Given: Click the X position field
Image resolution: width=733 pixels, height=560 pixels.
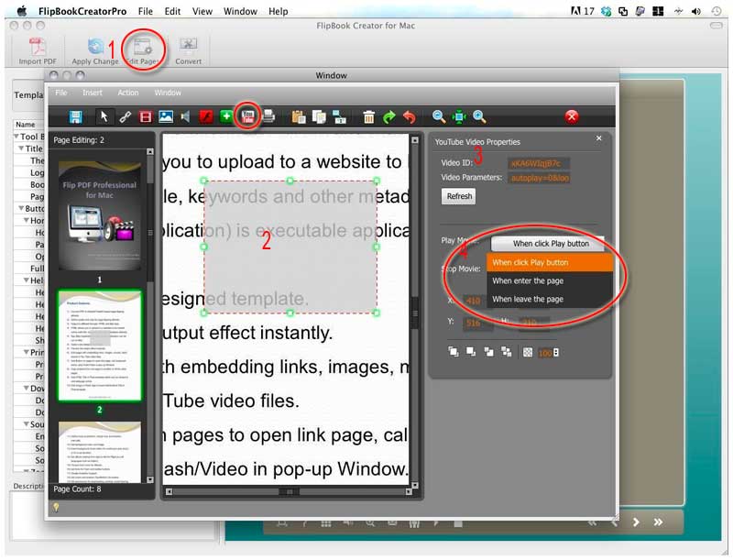Looking at the screenshot, I should (473, 301).
